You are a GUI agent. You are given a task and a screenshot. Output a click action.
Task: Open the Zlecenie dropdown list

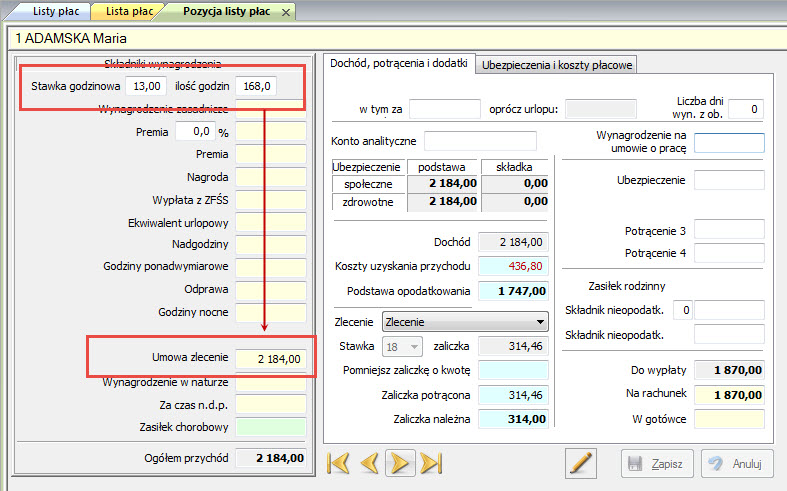tap(541, 321)
